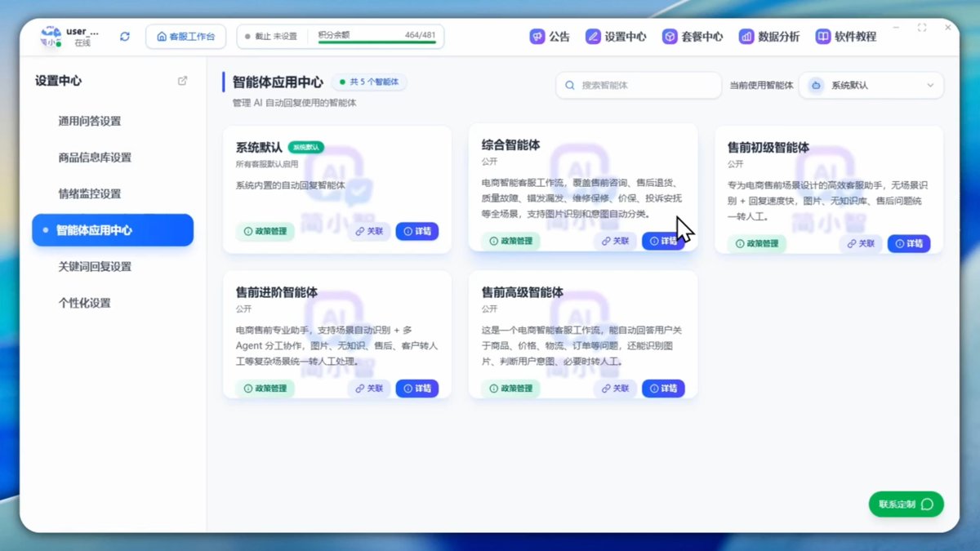Click the 软件教程 book icon
The width and height of the screenshot is (980, 551).
[823, 37]
